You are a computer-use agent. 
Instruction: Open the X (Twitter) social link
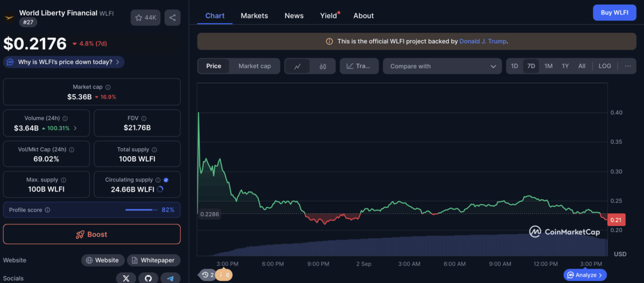click(126, 278)
